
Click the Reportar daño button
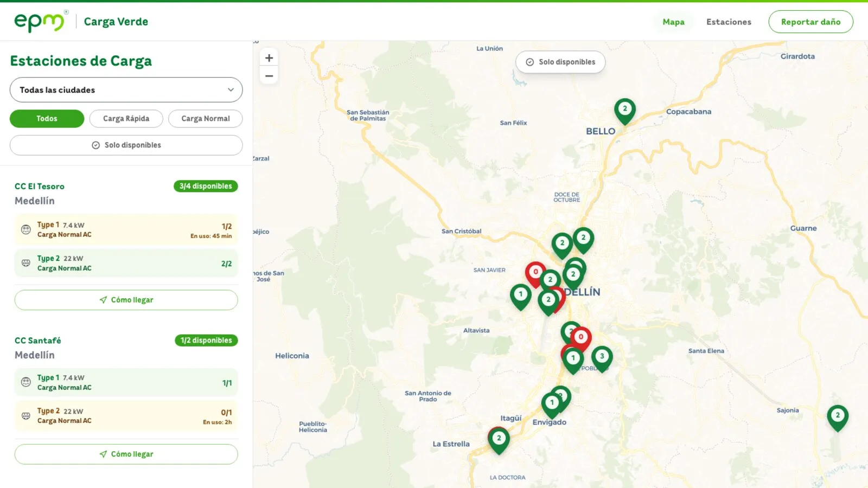(810, 22)
